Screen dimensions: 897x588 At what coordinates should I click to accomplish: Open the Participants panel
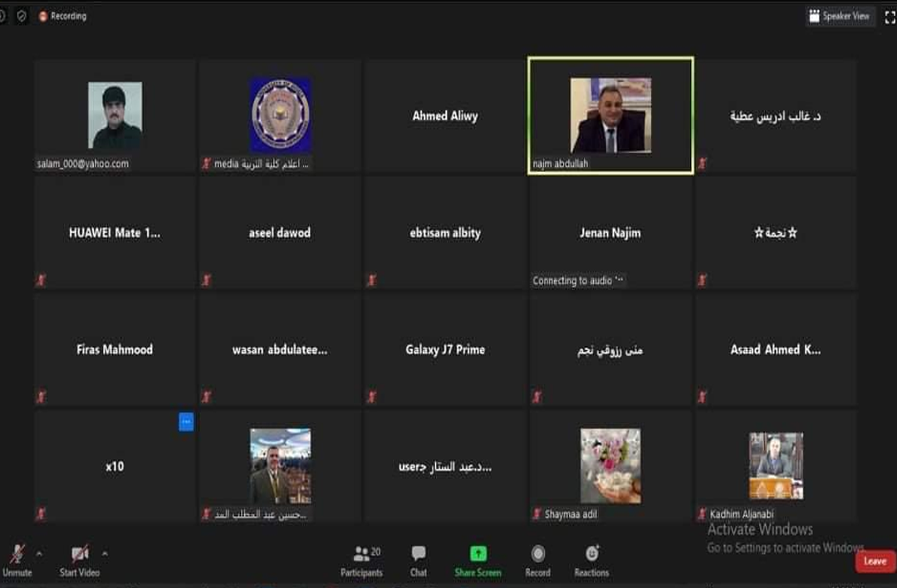pyautogui.click(x=361, y=561)
